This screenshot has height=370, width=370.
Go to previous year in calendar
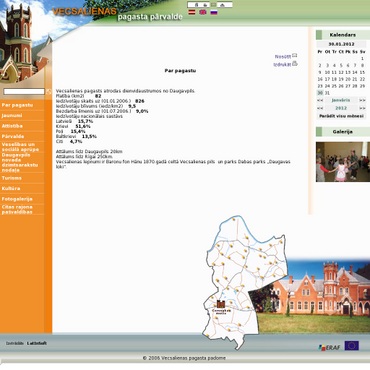[x=320, y=108]
